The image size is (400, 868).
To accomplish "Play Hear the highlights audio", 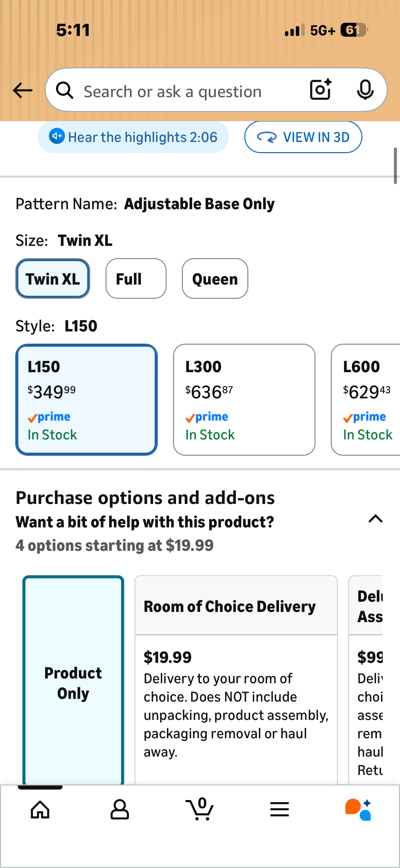I will (x=133, y=137).
